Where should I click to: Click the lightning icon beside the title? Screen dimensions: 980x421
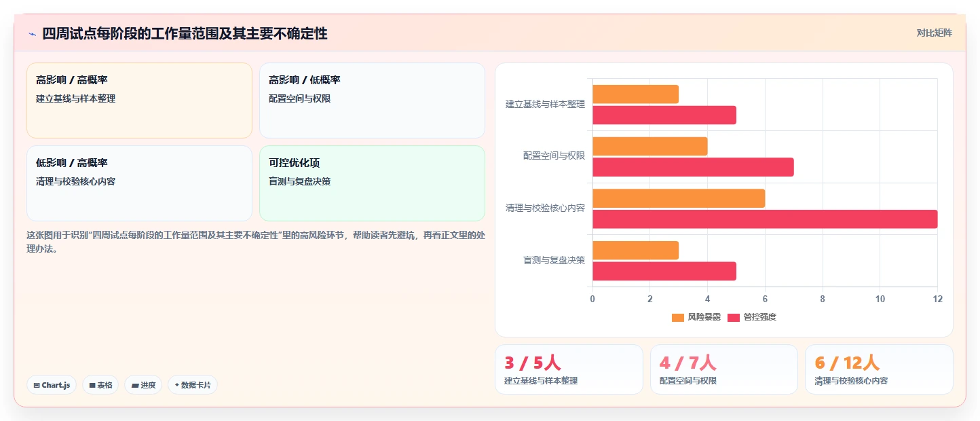pos(32,34)
